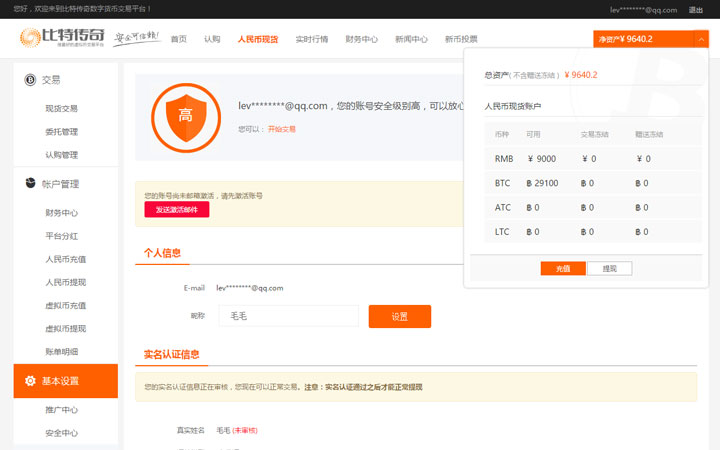Open 认购 in the top navigation
Viewport: 720px width, 450px height.
(212, 39)
